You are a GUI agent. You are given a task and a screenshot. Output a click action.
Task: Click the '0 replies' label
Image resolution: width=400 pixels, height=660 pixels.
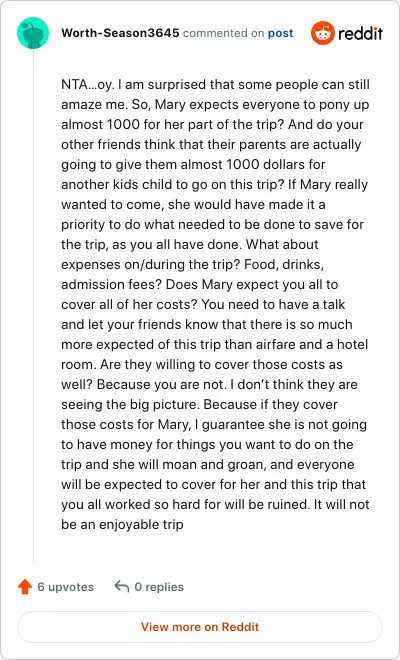[159, 587]
